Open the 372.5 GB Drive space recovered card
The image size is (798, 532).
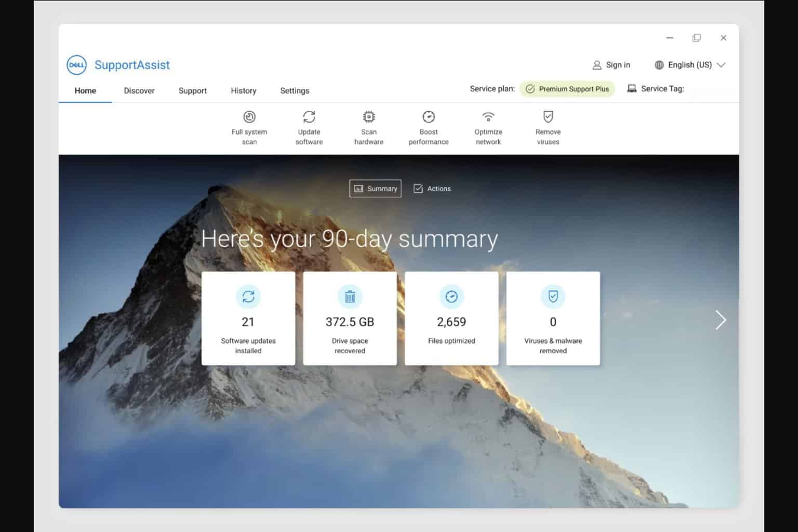coord(350,318)
